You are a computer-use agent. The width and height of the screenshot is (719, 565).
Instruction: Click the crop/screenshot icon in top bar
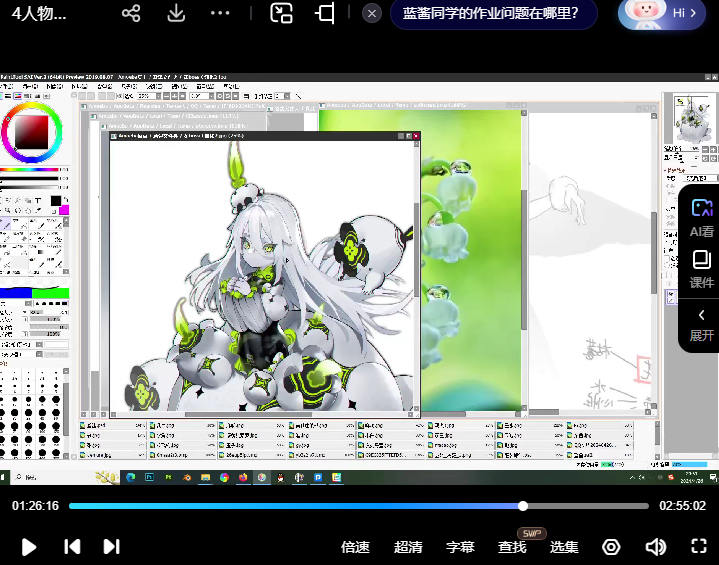pos(325,13)
